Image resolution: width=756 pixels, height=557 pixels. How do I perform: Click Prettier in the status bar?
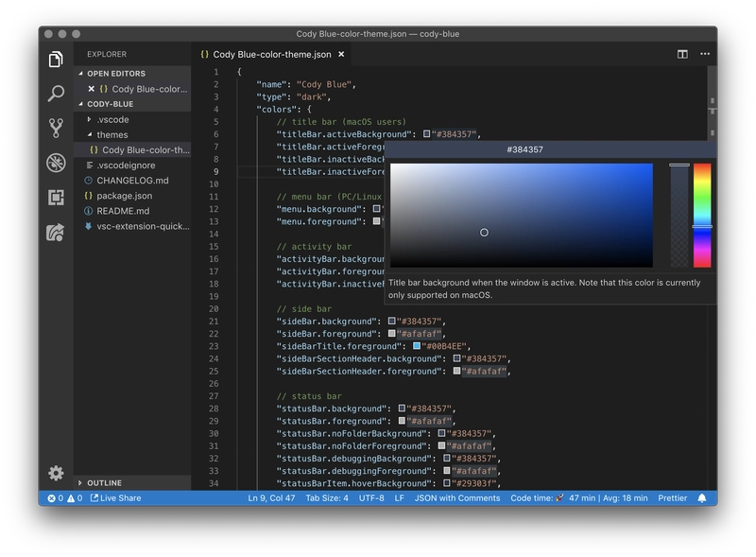click(x=673, y=498)
